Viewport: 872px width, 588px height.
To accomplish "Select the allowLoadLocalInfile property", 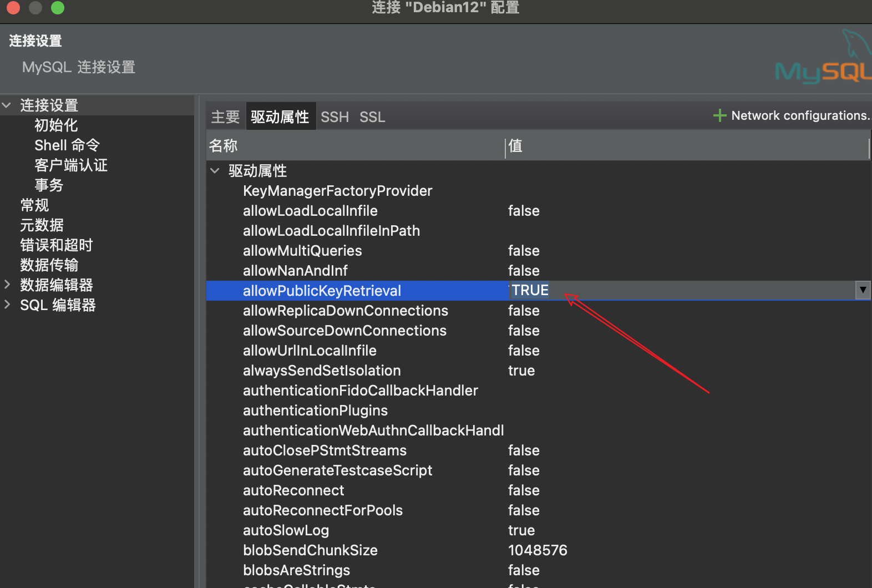I will click(x=310, y=211).
